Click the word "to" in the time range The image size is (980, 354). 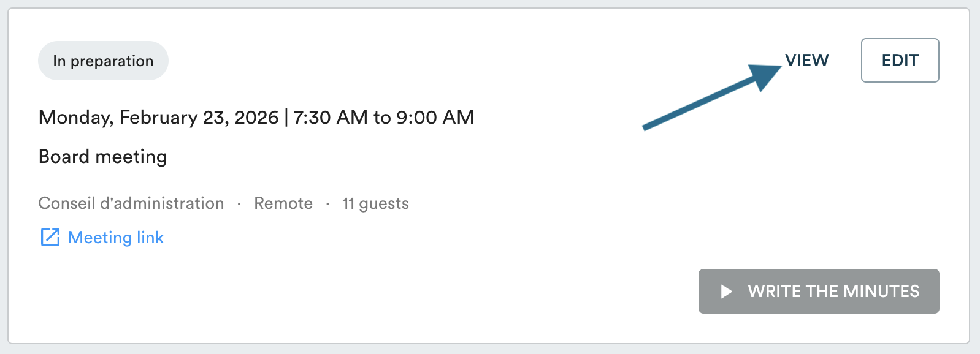pyautogui.click(x=382, y=117)
